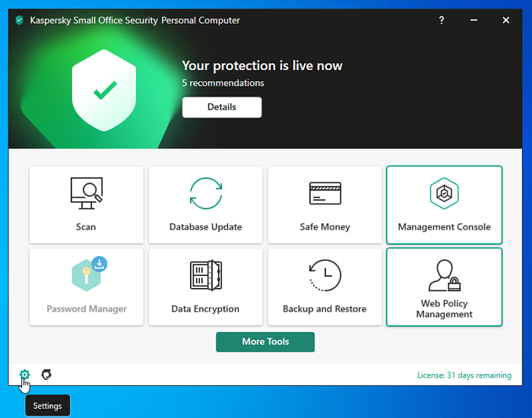Click the Data Encryption label

(205, 309)
